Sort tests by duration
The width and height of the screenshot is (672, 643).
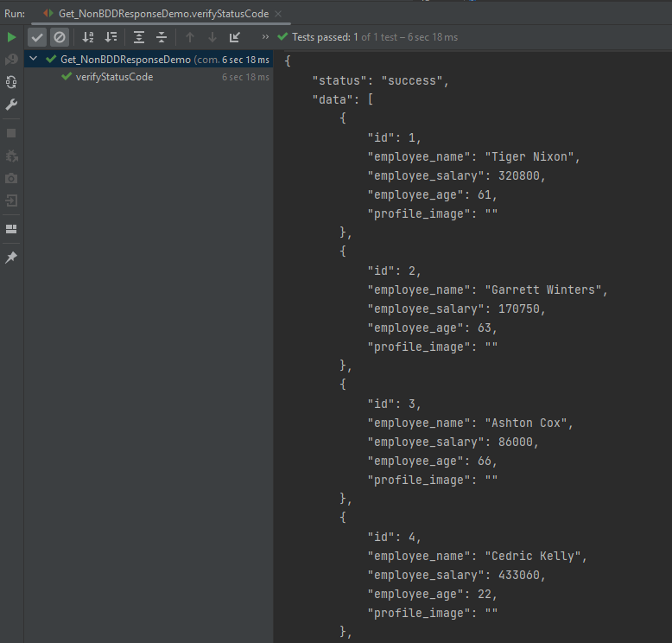111,37
